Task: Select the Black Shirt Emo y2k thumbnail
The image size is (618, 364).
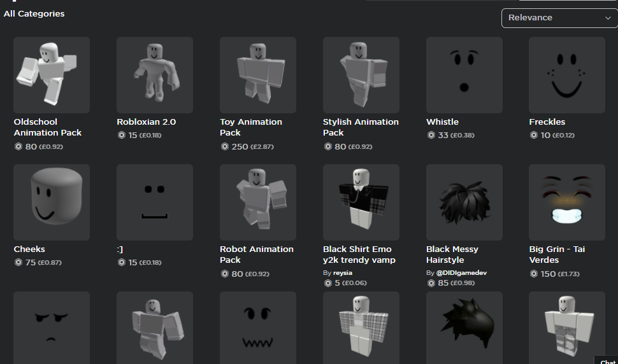Action: (x=361, y=202)
